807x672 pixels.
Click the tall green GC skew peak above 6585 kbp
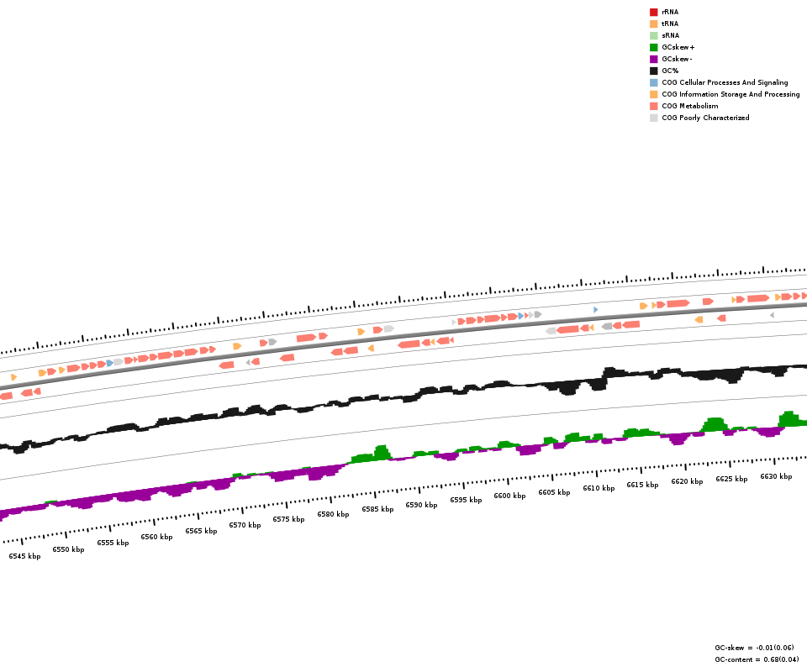[x=382, y=453]
